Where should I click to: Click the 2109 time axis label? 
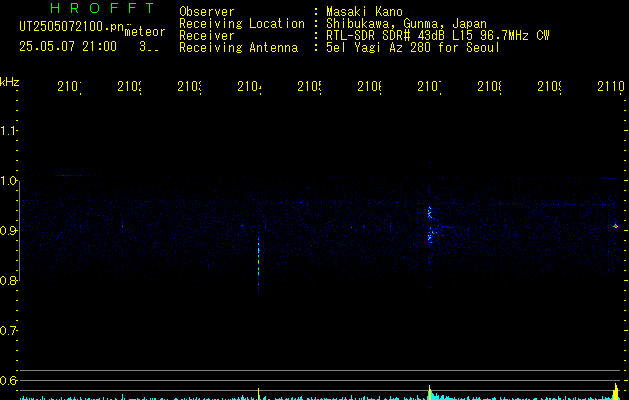tap(550, 86)
